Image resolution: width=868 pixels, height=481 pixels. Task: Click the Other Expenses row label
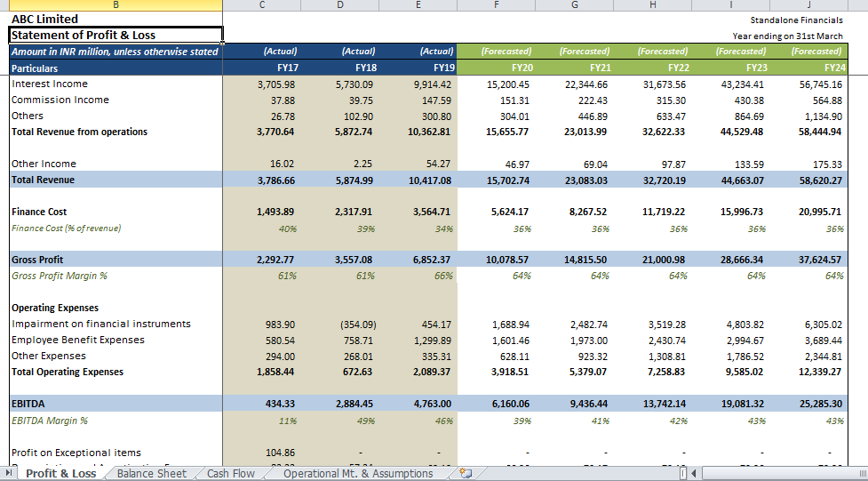(x=49, y=356)
